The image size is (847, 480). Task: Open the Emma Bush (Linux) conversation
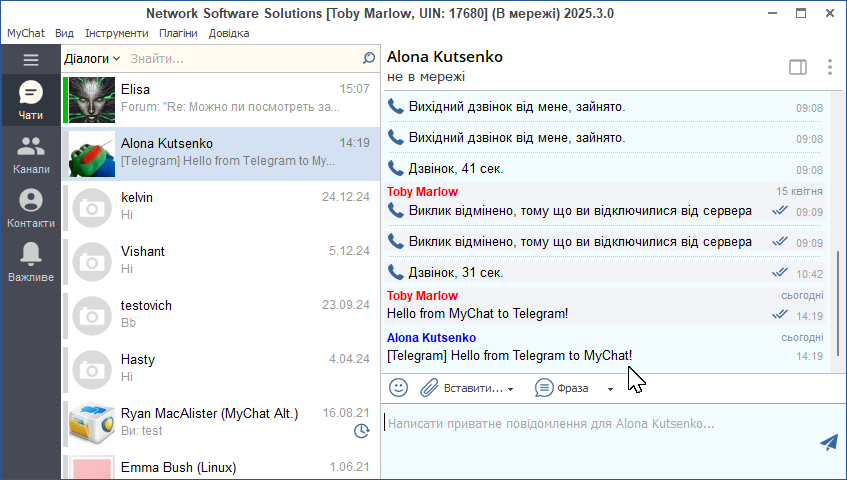pyautogui.click(x=221, y=466)
